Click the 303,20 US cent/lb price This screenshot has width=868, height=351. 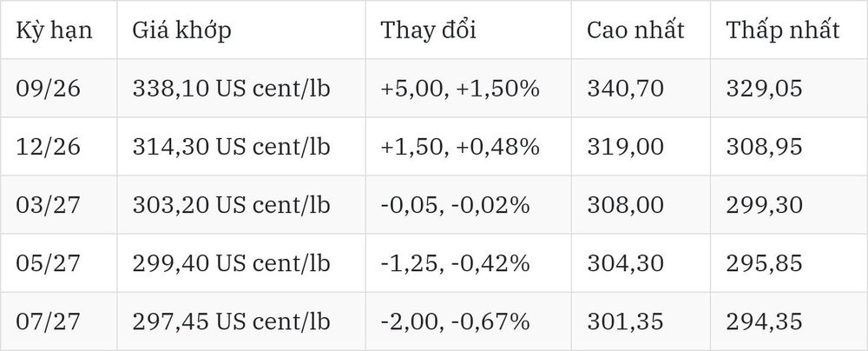231,205
